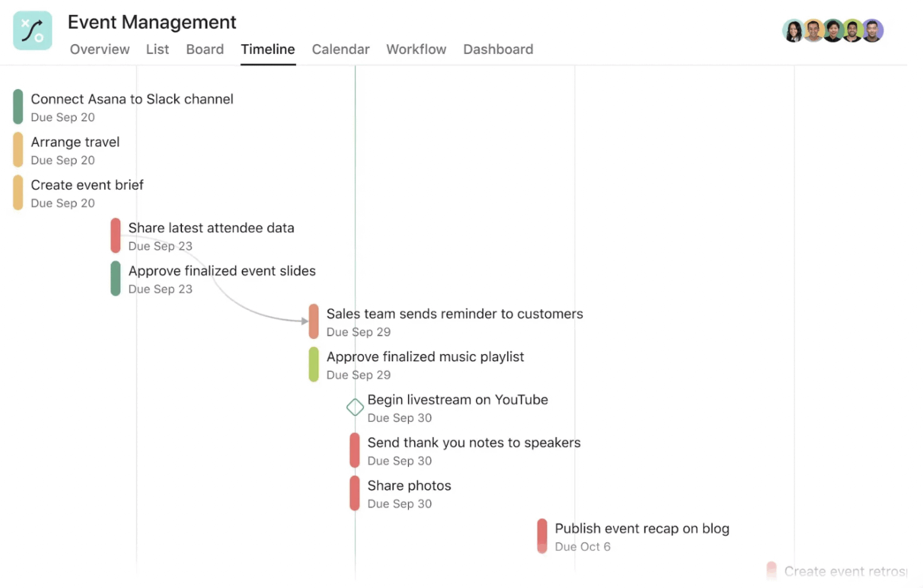Open the List view tab
The image size is (923, 588).
(x=158, y=49)
